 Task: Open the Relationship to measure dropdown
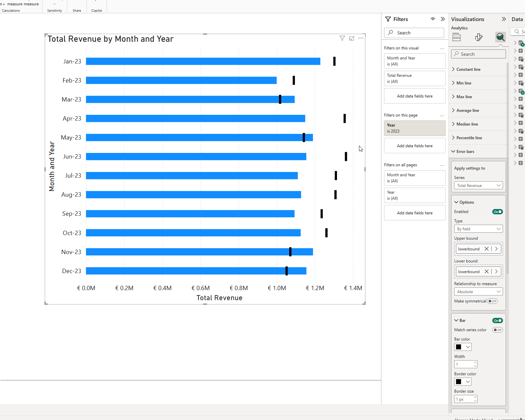479,292
